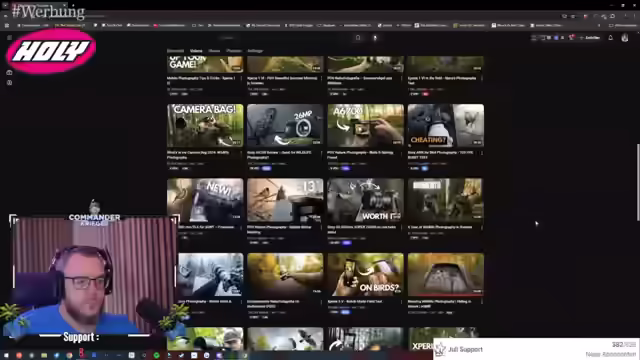Open the notifications bell
Viewport: 640px width, 360px height.
point(611,38)
